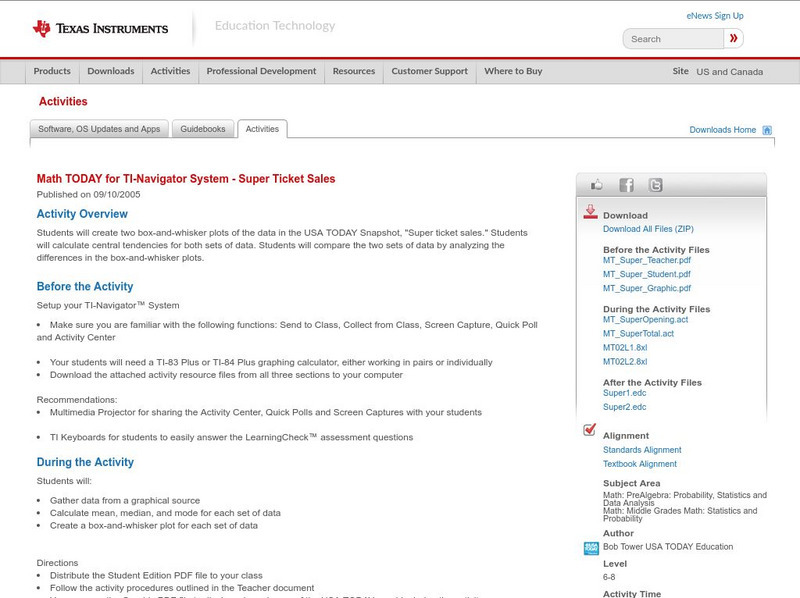Click the Math TODAY Super Ticket Sales title
Viewport: 800px width, 598px height.
click(186, 179)
